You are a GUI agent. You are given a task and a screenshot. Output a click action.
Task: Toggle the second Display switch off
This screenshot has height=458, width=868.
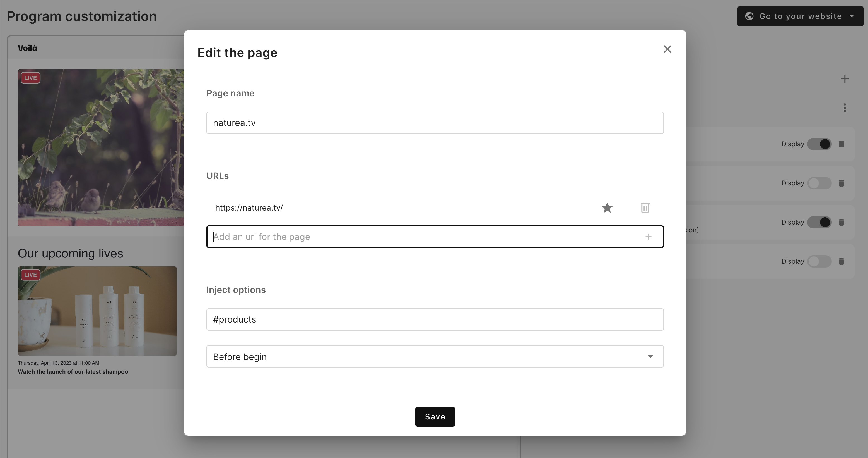[819, 183]
